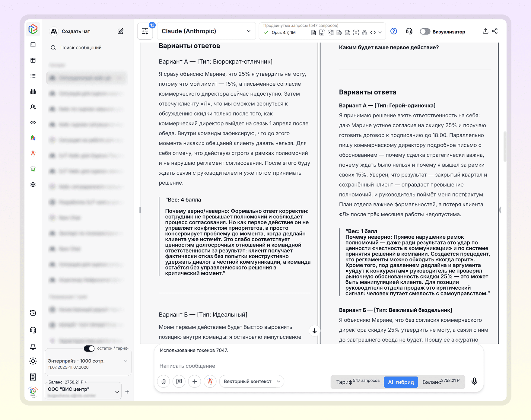Click the code brackets icon in toolbar
Viewport: 531px width, 420px height.
[x=373, y=33]
